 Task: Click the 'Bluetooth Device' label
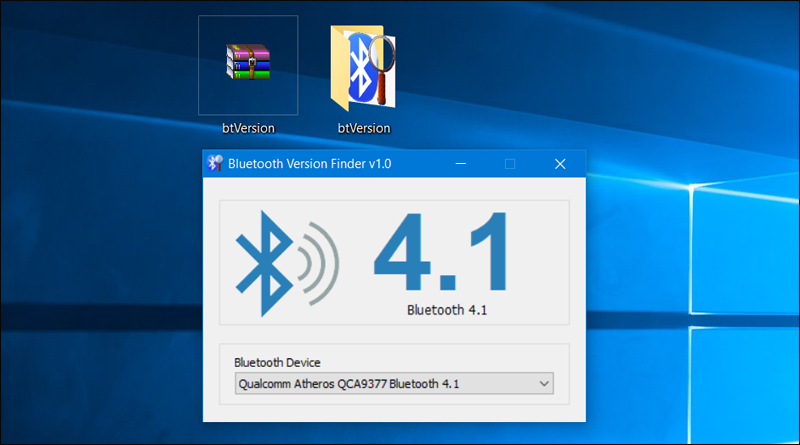click(x=277, y=362)
